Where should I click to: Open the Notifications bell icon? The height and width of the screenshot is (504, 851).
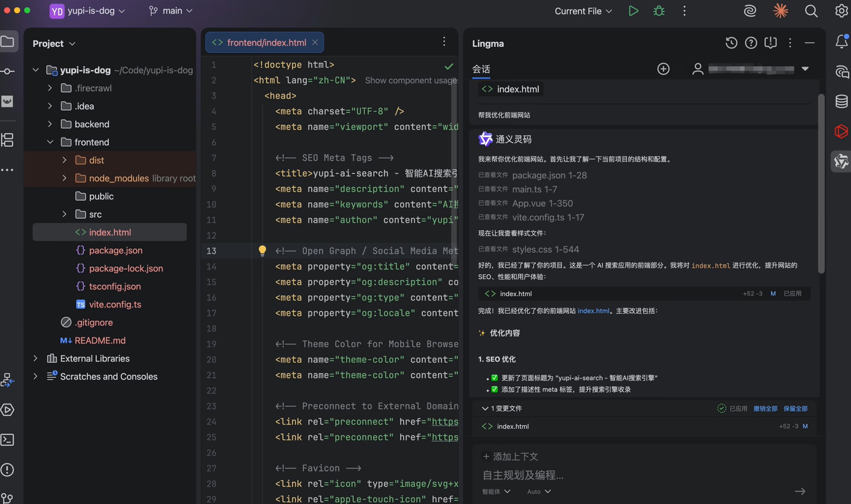841,41
